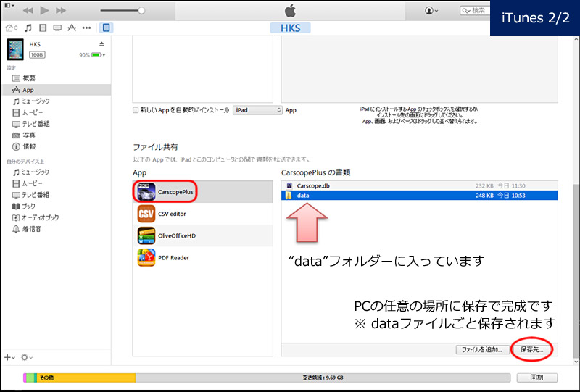Switch to the Music library icon
Viewport: 580px width, 392px height.
(28, 28)
